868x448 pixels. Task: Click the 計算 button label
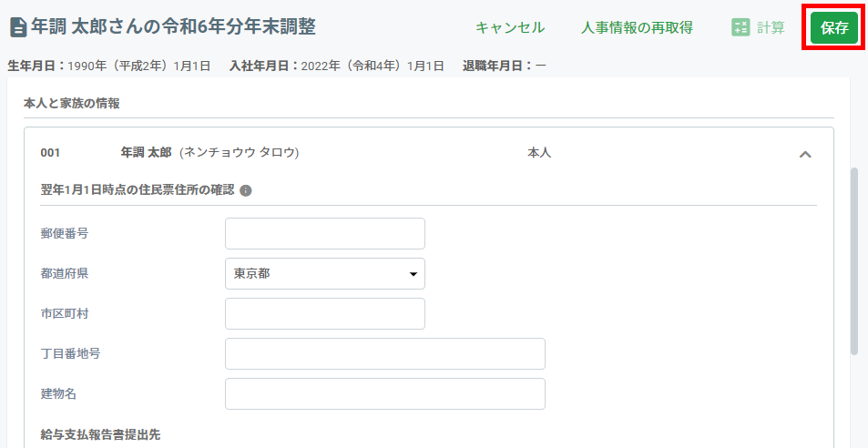pos(771,27)
